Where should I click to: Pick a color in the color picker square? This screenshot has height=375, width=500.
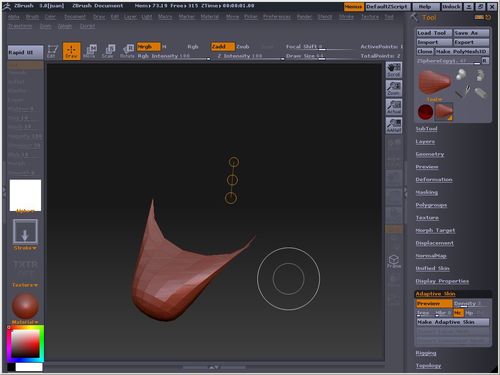25,343
